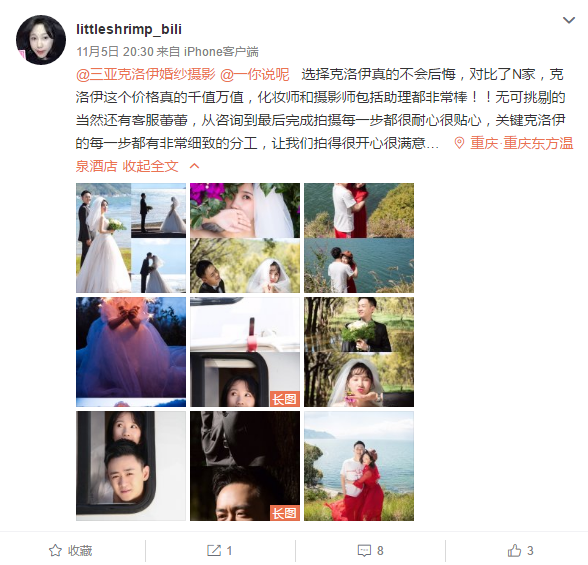Viewport: 588px width, 565px height.
Task: Collapse full text via 收起全文
Action: (x=150, y=166)
